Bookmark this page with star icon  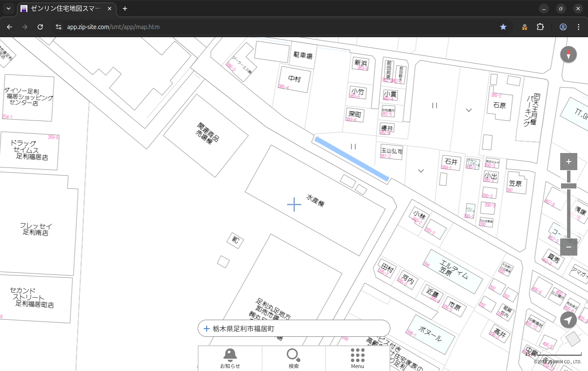coord(503,27)
